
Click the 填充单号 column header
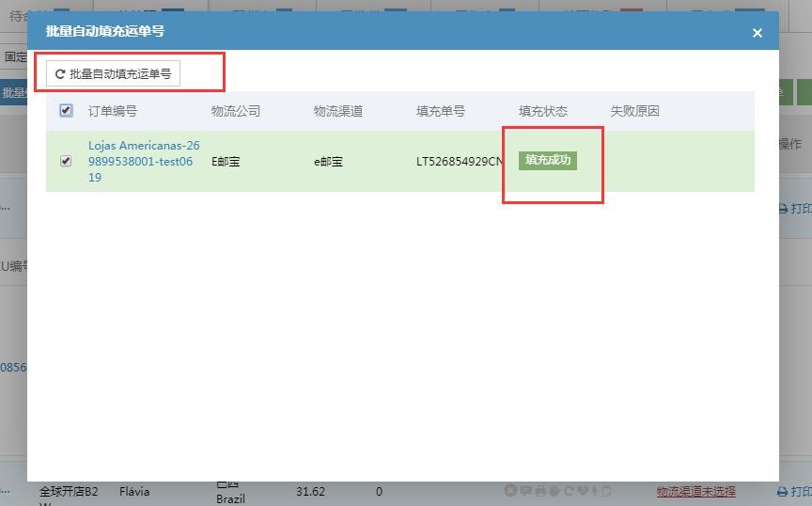[441, 111]
